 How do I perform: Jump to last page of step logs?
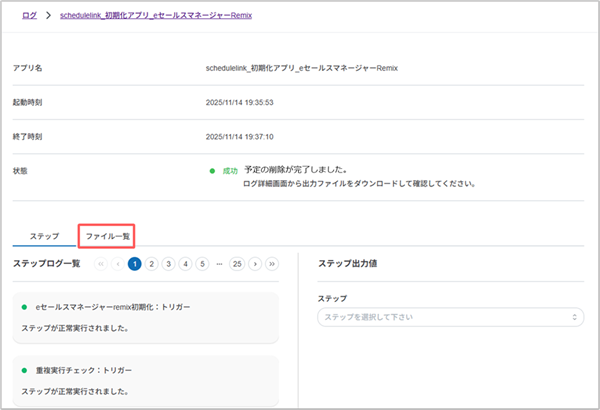click(x=272, y=264)
